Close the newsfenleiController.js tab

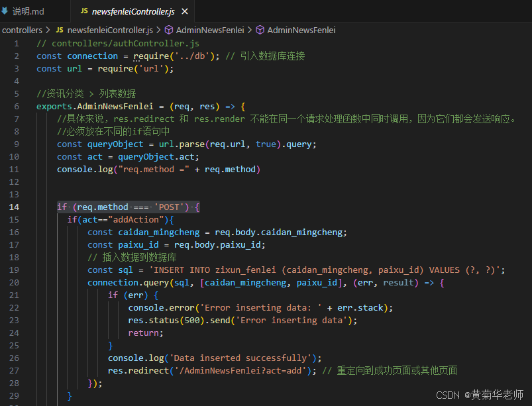point(185,11)
